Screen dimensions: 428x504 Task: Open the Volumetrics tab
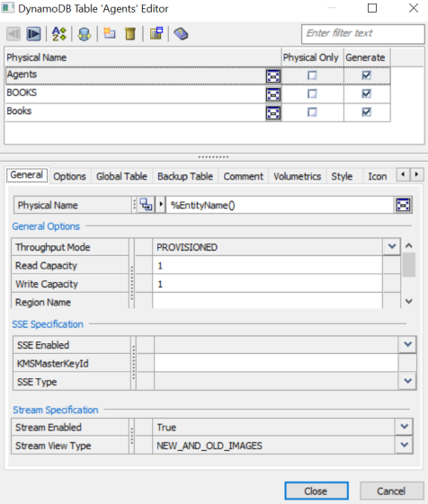(297, 176)
